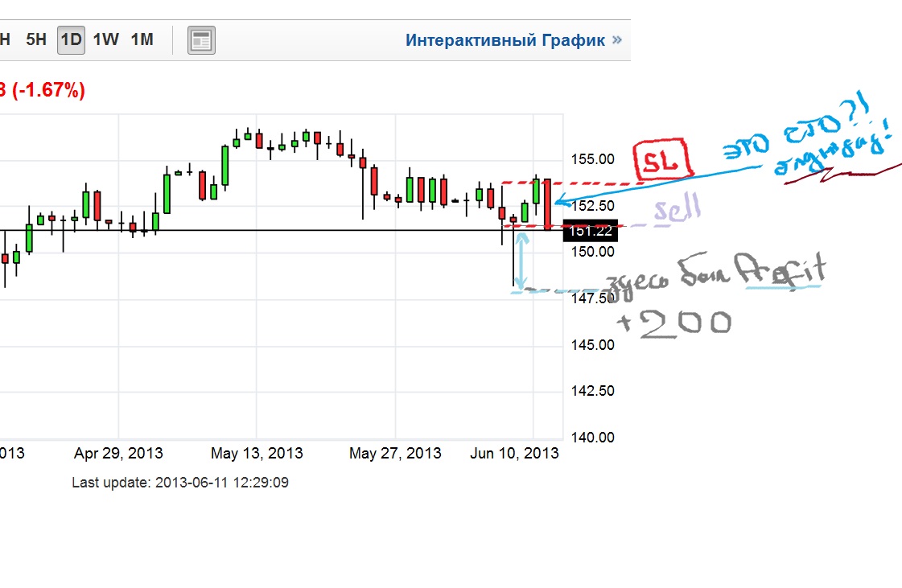The height and width of the screenshot is (588, 902).
Task: Click the last large red candlestick
Action: pos(547,204)
